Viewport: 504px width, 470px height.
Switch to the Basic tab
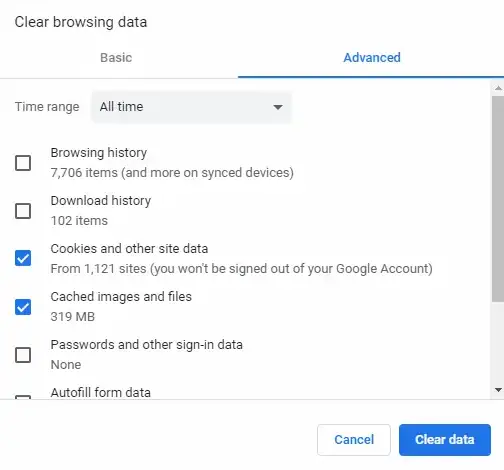116,58
